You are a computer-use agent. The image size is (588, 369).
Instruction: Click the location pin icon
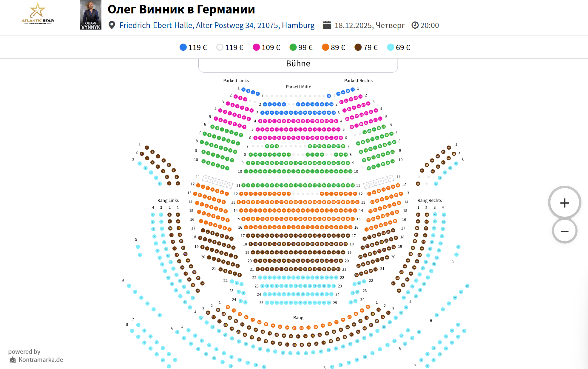(x=112, y=25)
